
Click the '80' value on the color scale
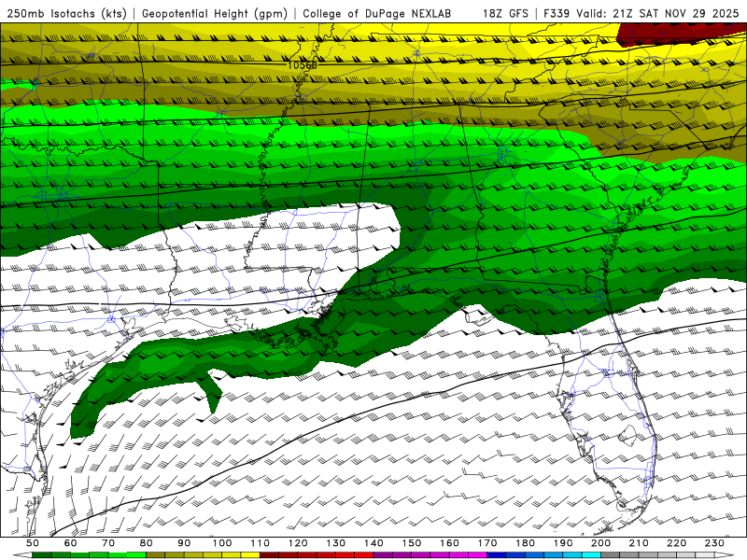click(x=147, y=543)
